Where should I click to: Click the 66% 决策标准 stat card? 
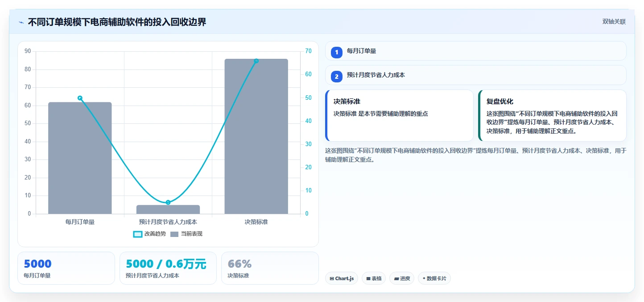[270, 268]
